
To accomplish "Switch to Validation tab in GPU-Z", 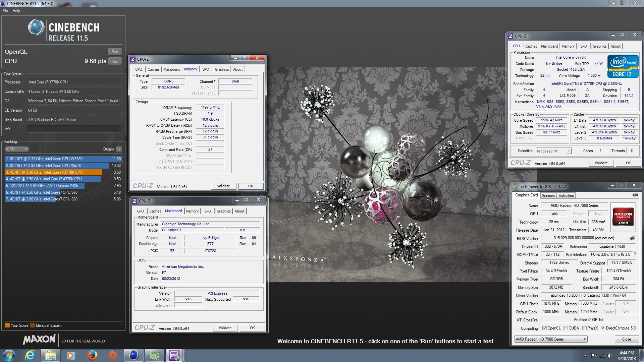I will (566, 196).
